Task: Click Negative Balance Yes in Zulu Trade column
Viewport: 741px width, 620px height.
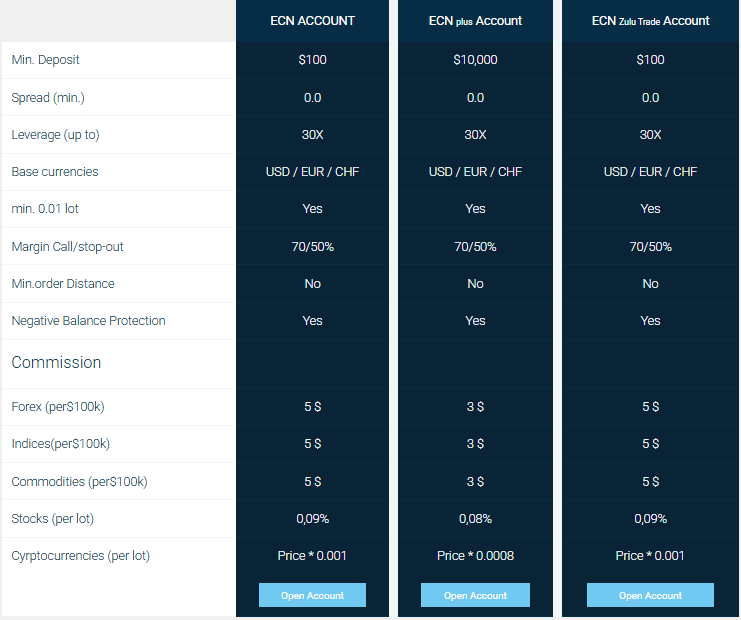Action: (650, 320)
